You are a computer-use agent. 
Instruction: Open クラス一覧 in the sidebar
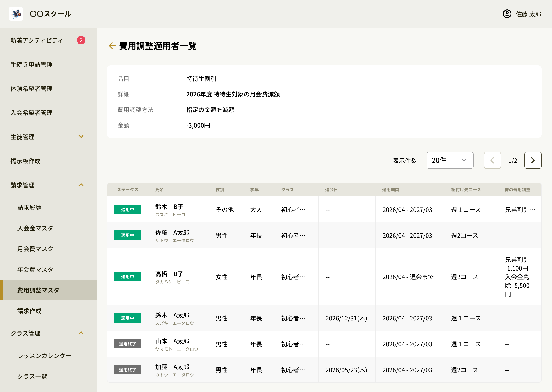click(x=32, y=376)
